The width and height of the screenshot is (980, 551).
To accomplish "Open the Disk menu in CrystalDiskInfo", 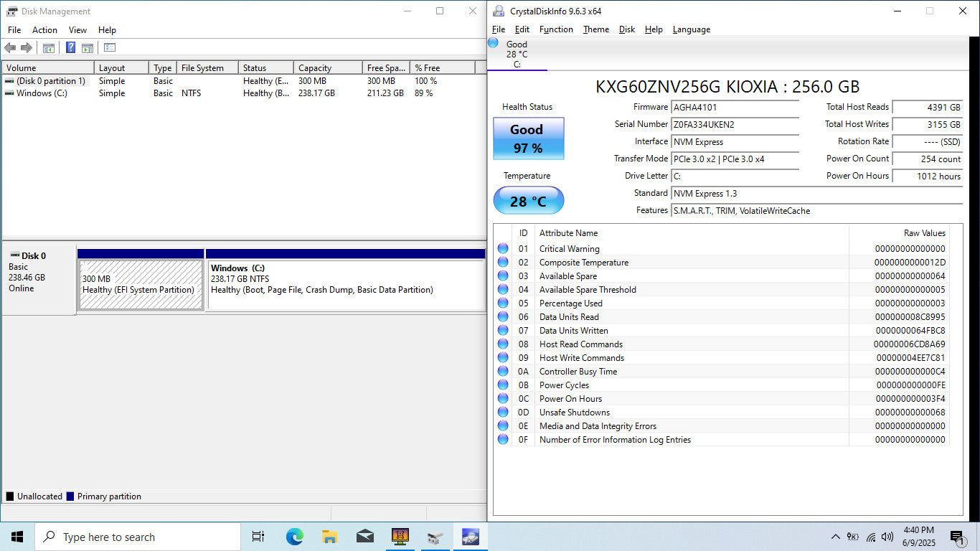I will pyautogui.click(x=627, y=29).
